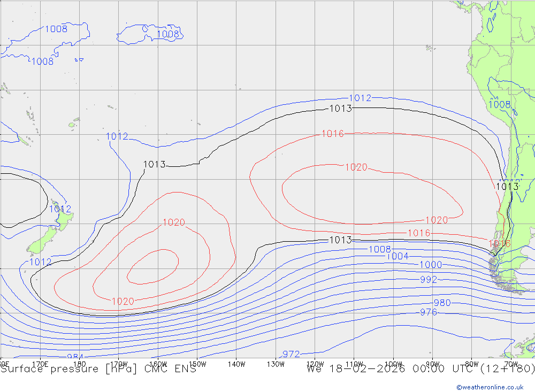Screen dimensions: 535x392
Task: Click the red 1016 label on Chilean coast
Action: pyautogui.click(x=500, y=243)
